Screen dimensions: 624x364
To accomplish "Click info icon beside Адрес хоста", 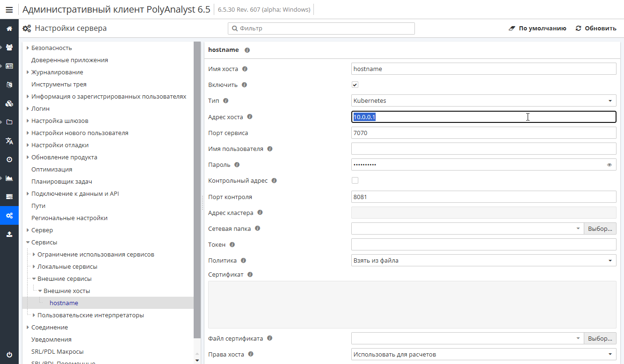I will [x=250, y=117].
